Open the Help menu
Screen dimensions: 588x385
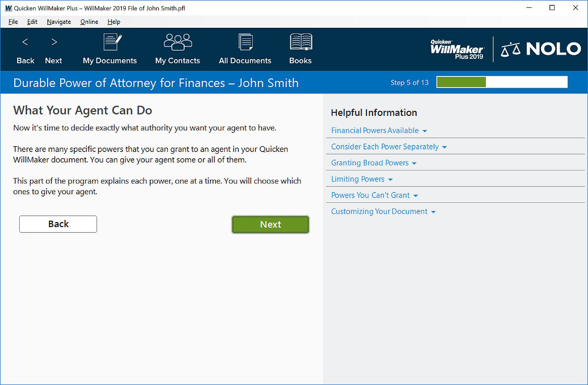114,22
